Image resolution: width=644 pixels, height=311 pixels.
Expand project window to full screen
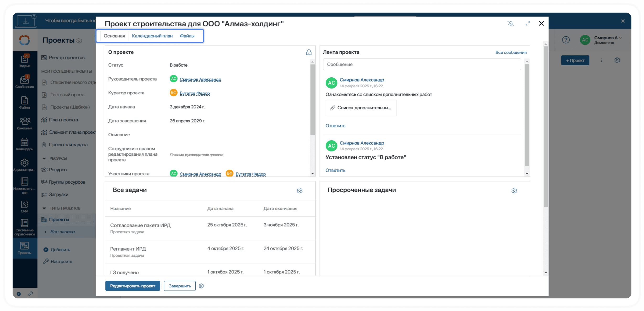(x=528, y=24)
